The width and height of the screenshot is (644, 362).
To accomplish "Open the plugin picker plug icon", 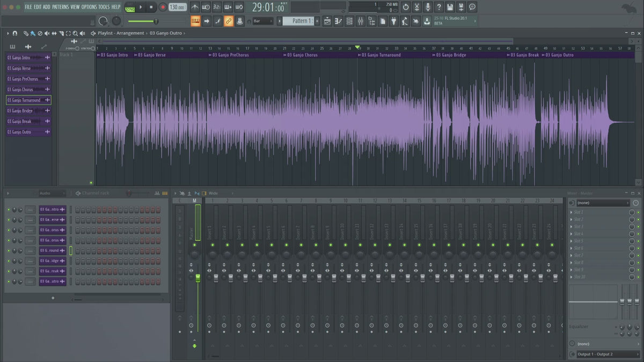I will pos(393,21).
